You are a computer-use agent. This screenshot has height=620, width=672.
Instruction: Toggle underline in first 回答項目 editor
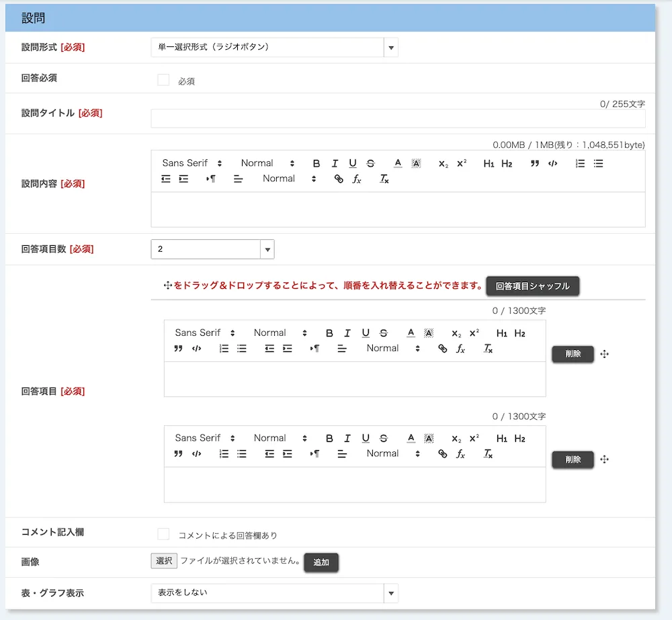point(366,333)
